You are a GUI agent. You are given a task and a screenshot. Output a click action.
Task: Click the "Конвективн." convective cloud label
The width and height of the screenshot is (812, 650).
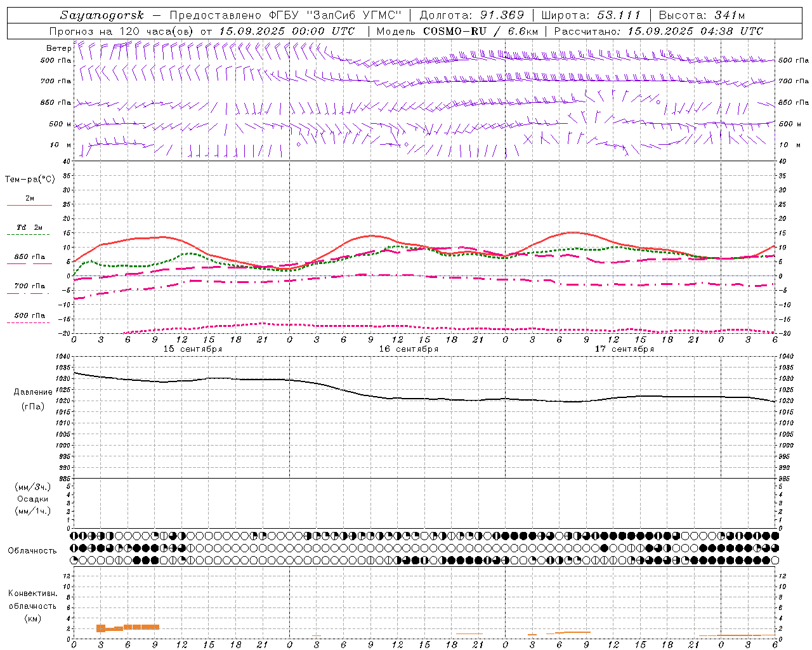[x=32, y=594]
